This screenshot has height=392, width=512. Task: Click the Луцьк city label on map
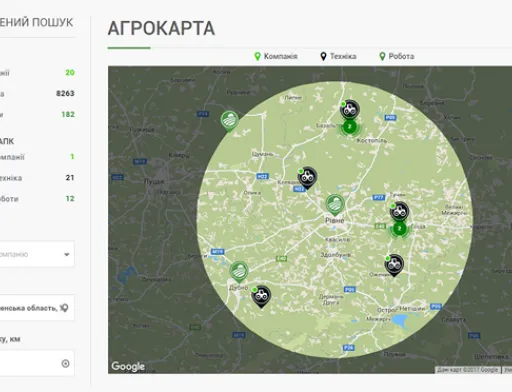click(154, 182)
